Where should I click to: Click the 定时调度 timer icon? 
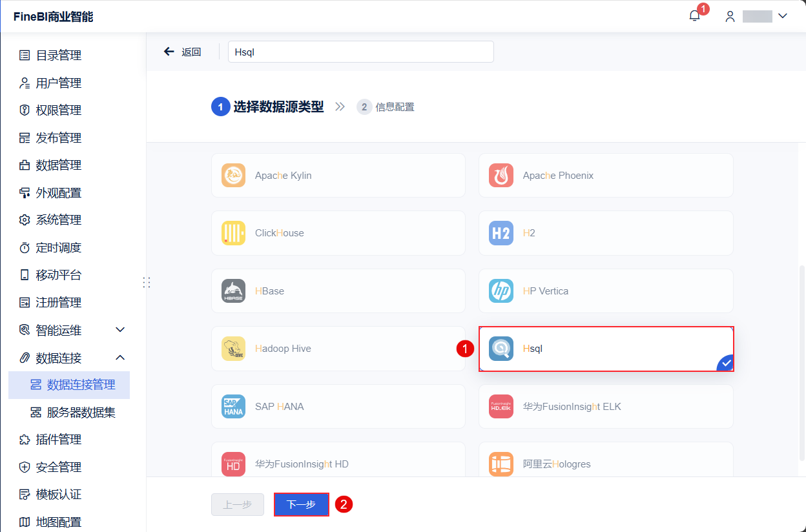coord(25,247)
